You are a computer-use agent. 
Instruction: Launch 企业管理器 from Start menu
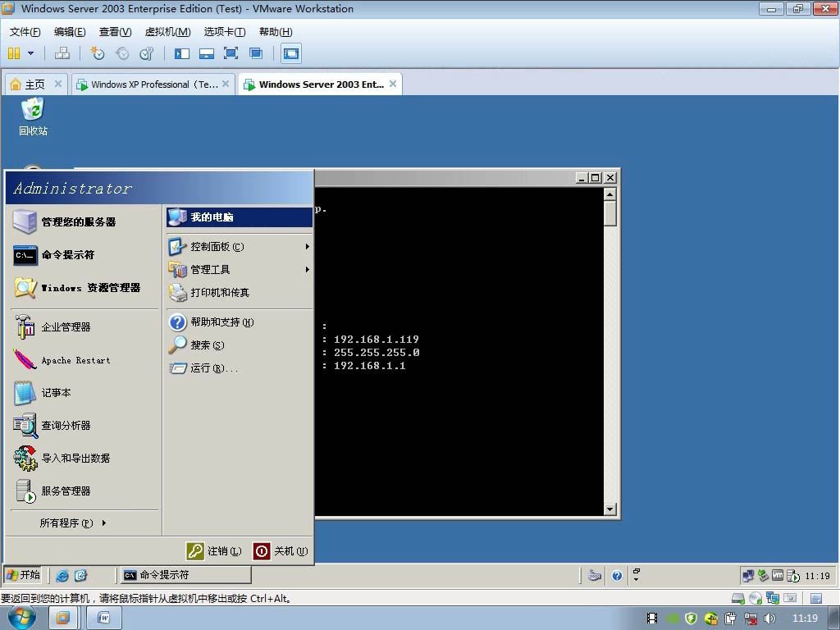coord(84,326)
